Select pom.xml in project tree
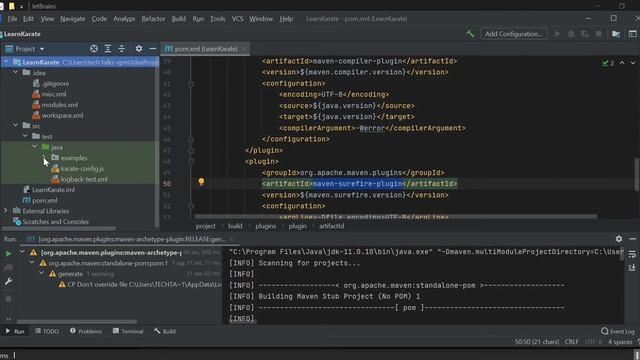640x360 pixels. (44, 200)
